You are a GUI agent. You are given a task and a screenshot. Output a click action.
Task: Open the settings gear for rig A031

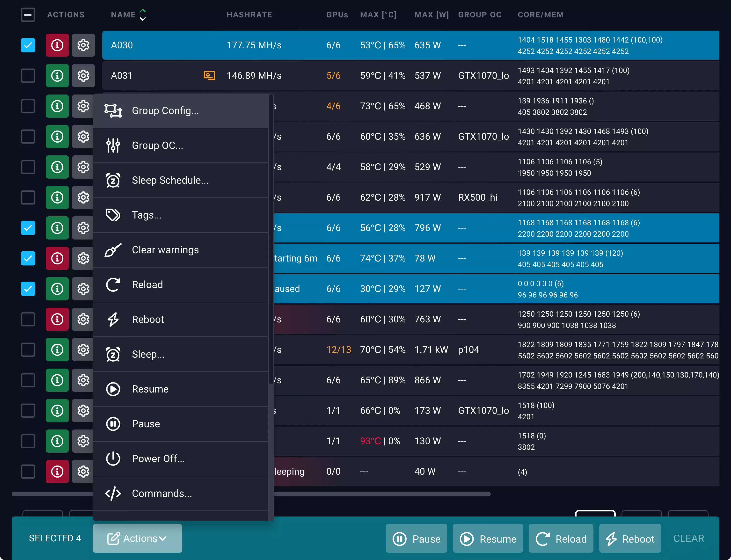pos(83,76)
